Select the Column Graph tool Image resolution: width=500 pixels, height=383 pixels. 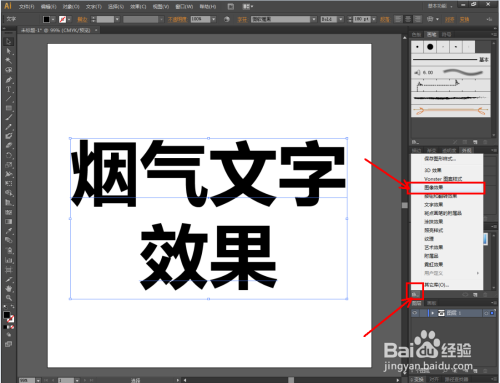(9, 260)
